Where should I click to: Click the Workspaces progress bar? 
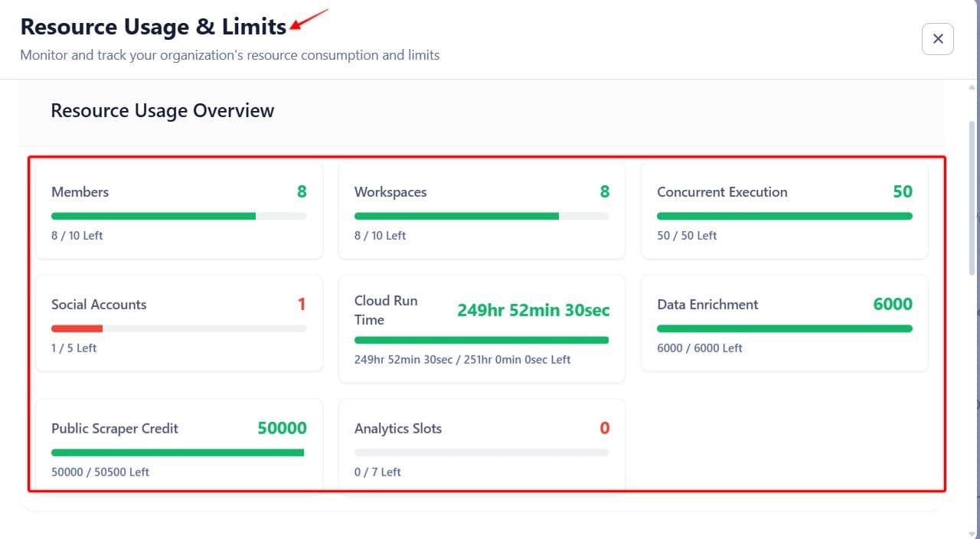pos(482,217)
